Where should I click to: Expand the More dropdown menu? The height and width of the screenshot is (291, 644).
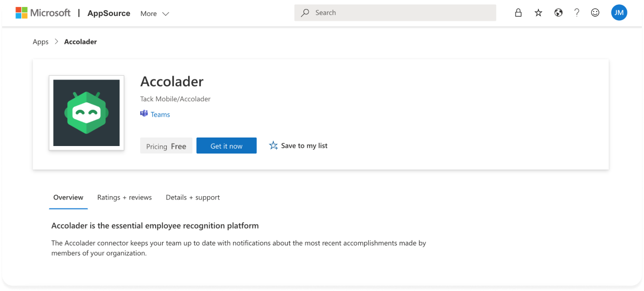pyautogui.click(x=149, y=14)
